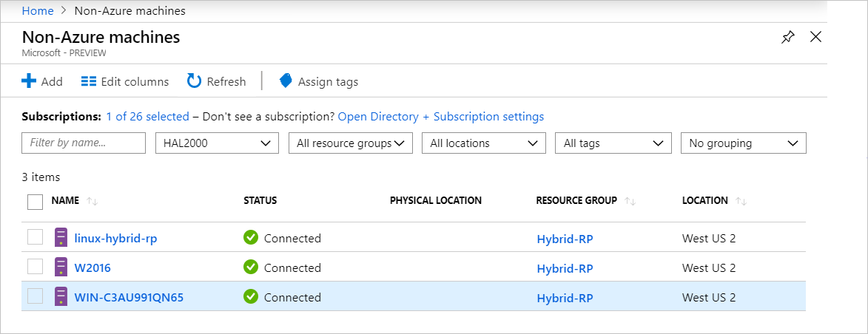Image resolution: width=868 pixels, height=334 pixels.
Task: Click the linux-hybrid-rp server icon
Action: coord(61,238)
